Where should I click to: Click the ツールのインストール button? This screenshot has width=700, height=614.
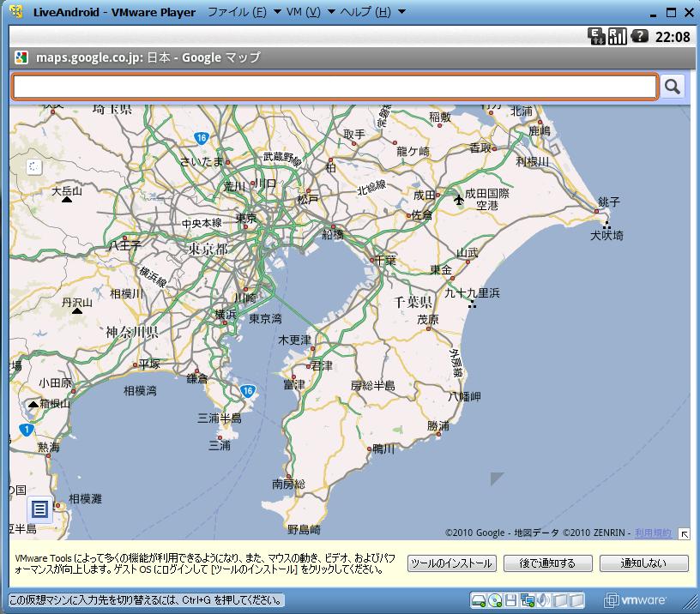(452, 563)
